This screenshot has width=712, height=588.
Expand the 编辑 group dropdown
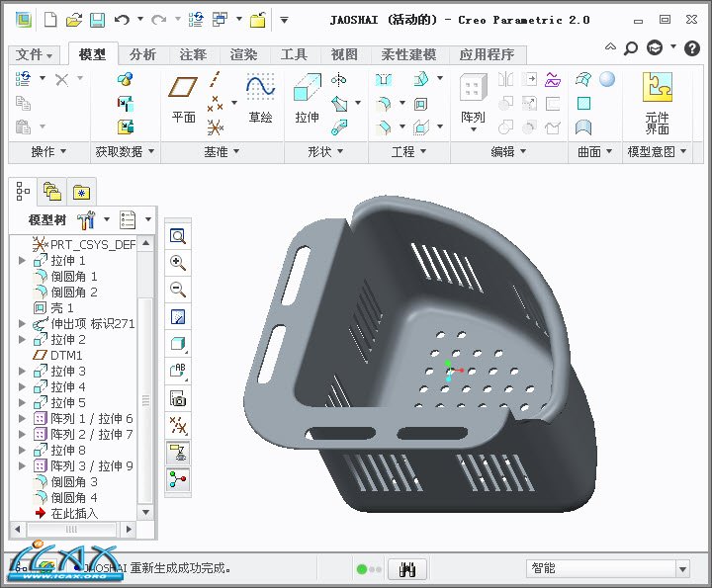point(508,151)
